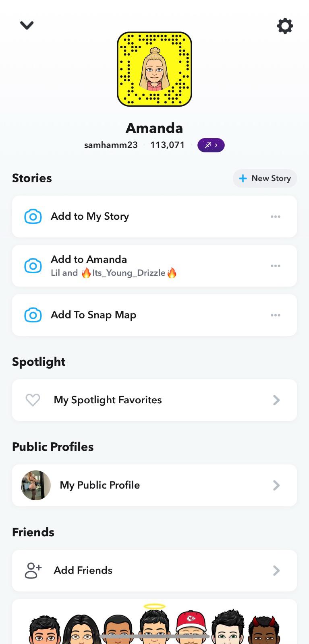309x644 pixels.
Task: Tap the yellow Snapcode with Bitmoji
Action: coord(154,69)
